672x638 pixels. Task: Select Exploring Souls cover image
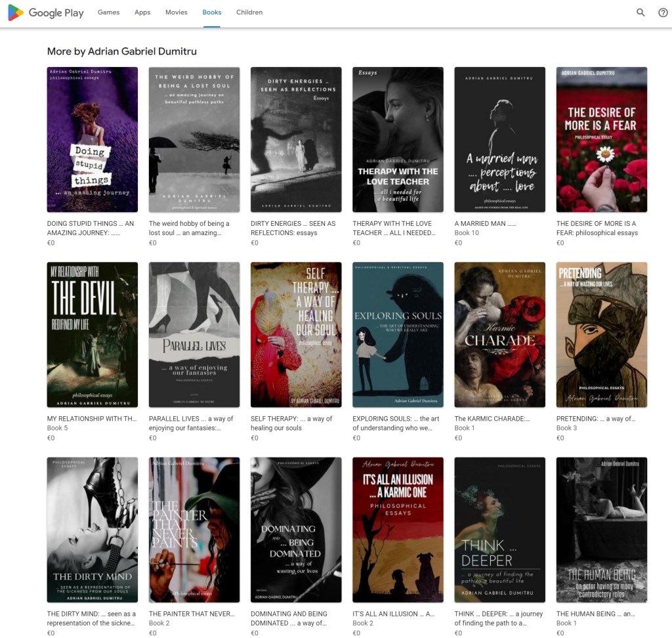point(398,335)
